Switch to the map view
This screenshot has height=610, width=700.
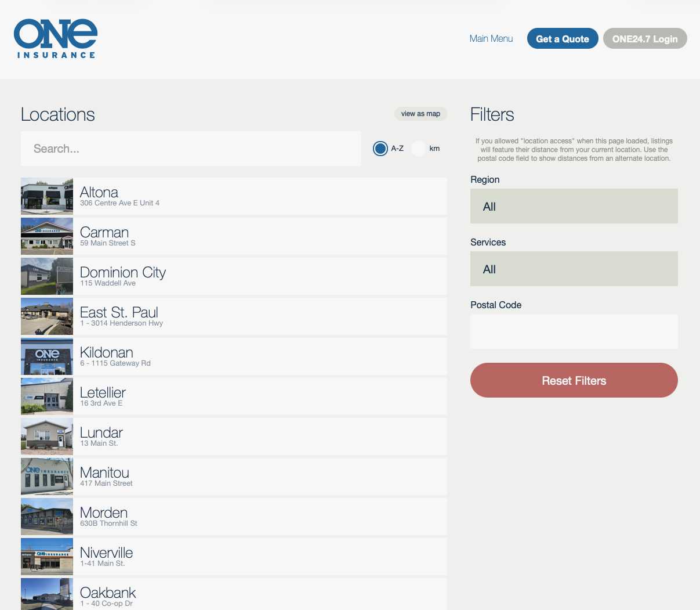pyautogui.click(x=420, y=113)
